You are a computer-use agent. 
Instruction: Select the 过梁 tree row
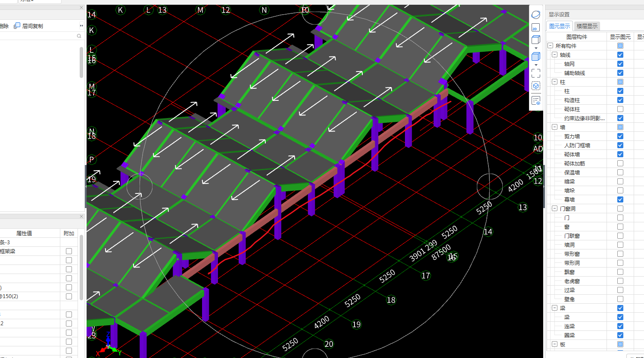click(x=569, y=290)
